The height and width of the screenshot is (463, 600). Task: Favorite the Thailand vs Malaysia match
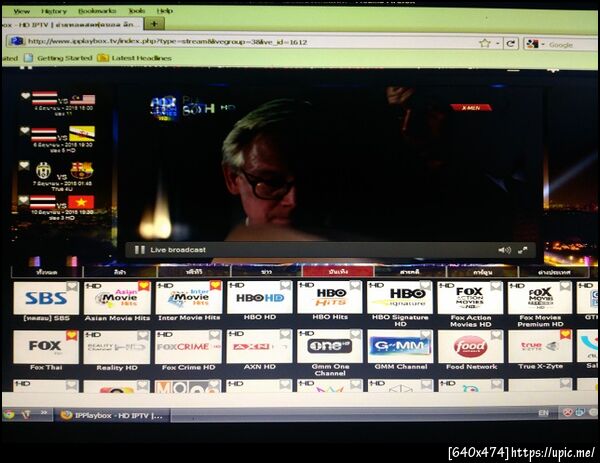pos(25,96)
